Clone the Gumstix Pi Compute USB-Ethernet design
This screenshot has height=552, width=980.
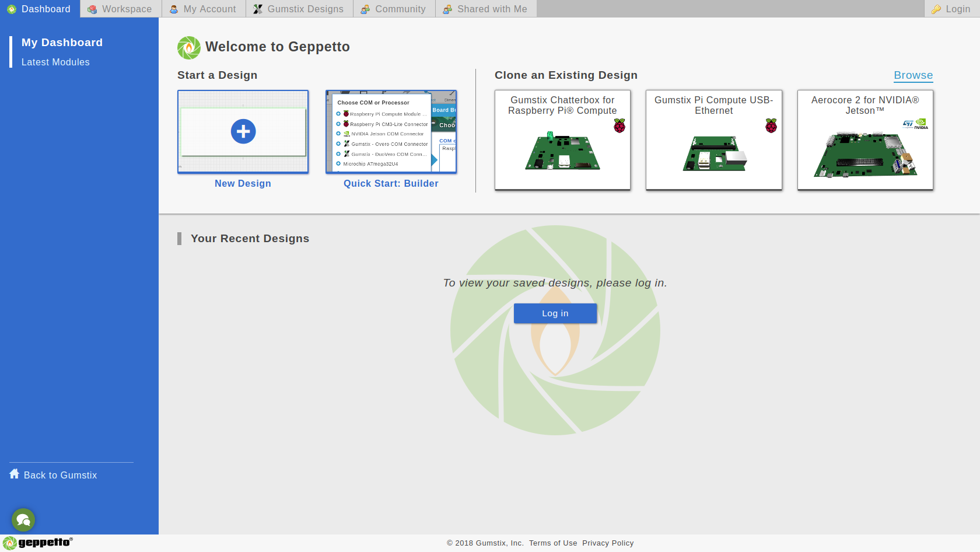click(714, 140)
